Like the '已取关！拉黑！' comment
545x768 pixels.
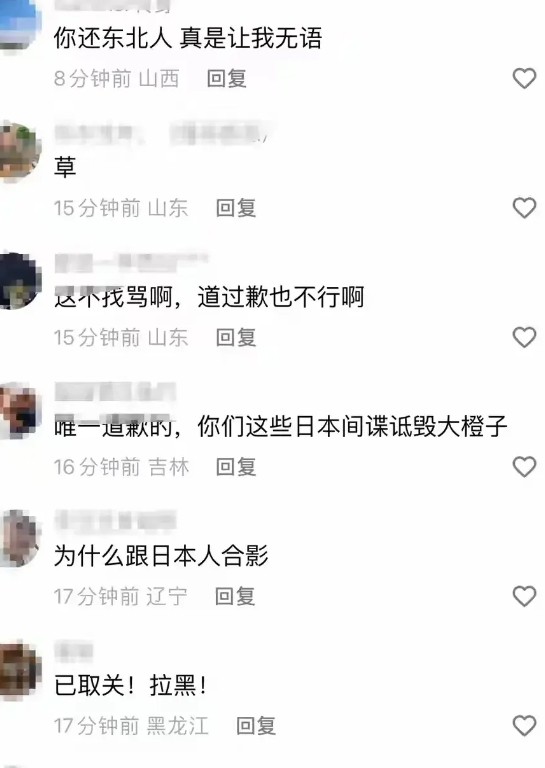click(x=524, y=725)
